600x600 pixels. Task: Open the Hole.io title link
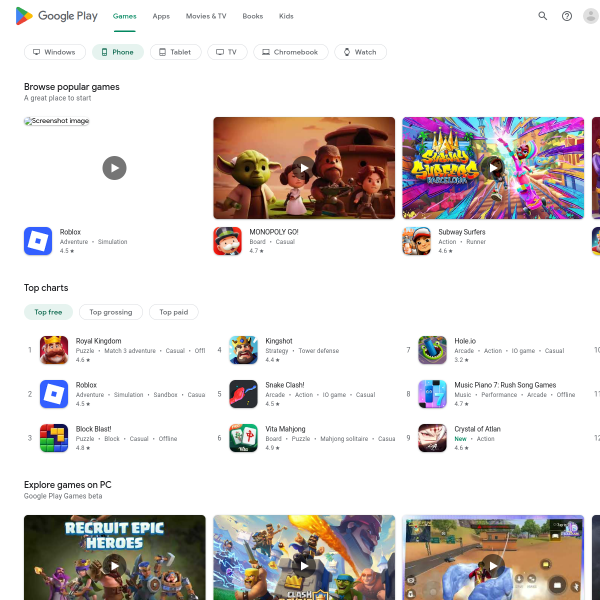(465, 341)
